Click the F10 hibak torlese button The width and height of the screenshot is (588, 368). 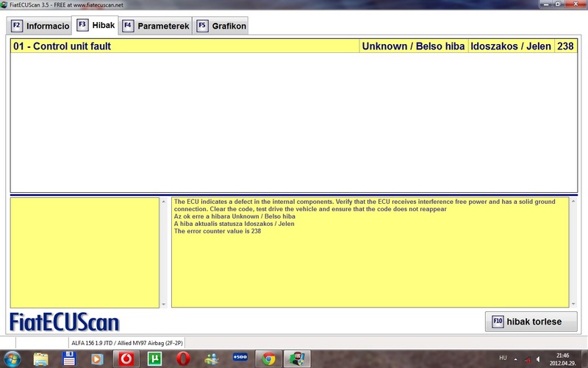tap(531, 322)
